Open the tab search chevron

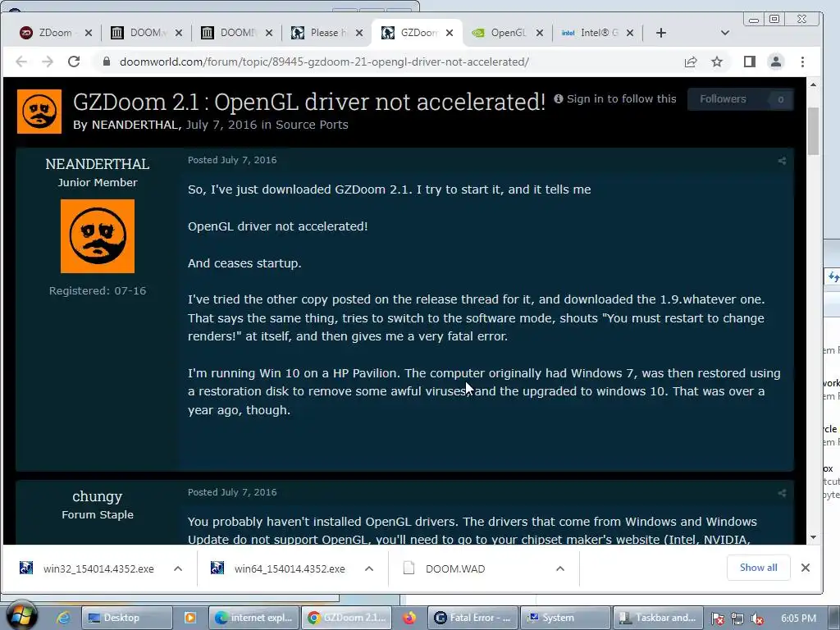[x=725, y=33]
